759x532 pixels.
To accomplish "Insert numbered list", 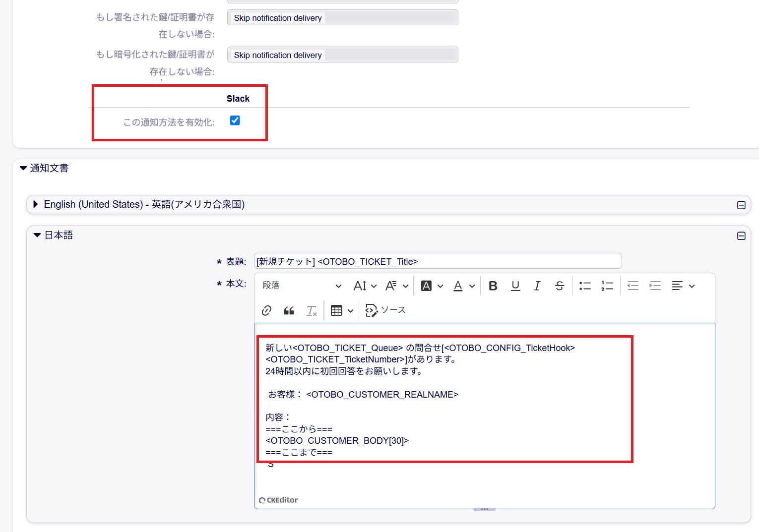I will (607, 286).
